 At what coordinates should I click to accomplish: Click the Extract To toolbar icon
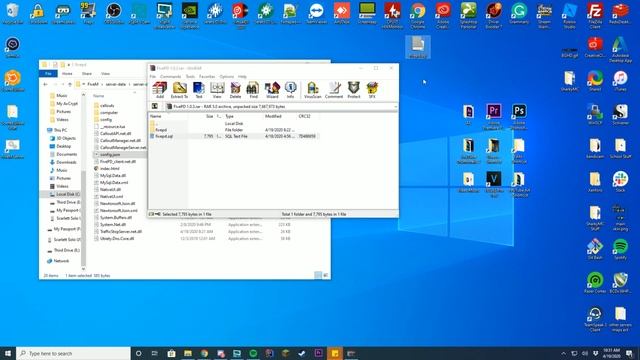click(x=179, y=90)
